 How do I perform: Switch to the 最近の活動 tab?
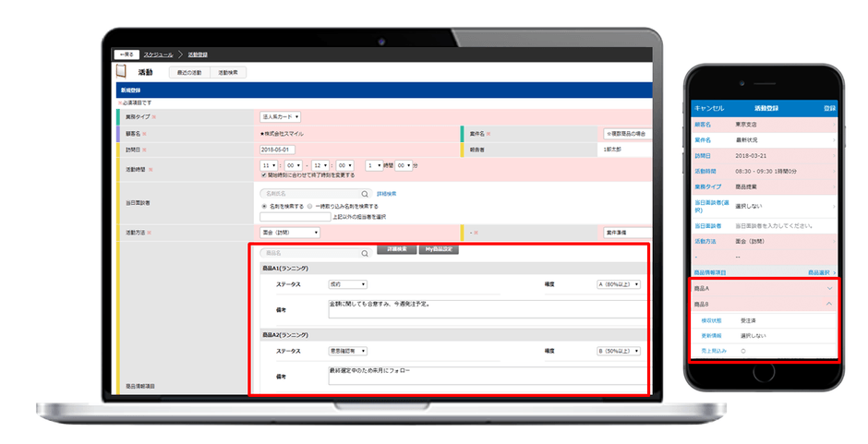pos(188,71)
